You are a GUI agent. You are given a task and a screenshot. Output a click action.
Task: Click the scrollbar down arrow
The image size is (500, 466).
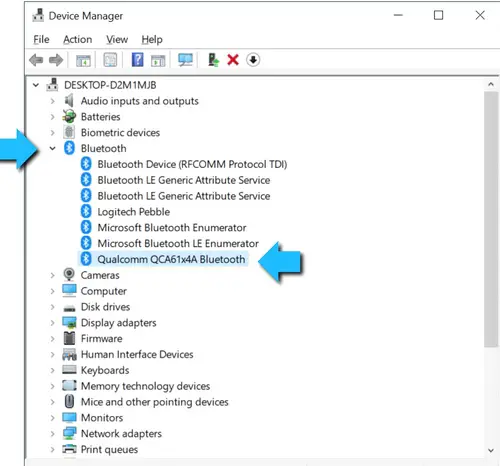pos(491,450)
